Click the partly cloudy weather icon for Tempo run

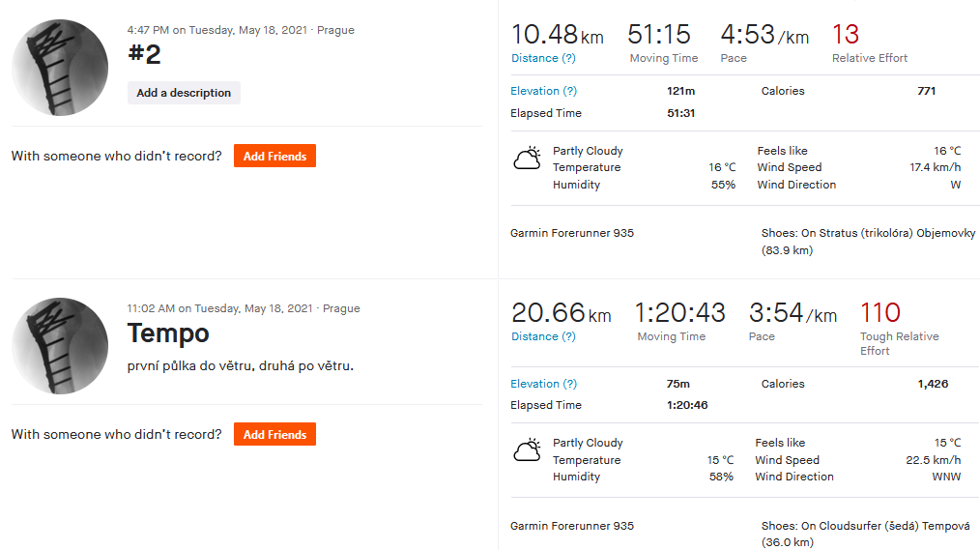click(528, 450)
